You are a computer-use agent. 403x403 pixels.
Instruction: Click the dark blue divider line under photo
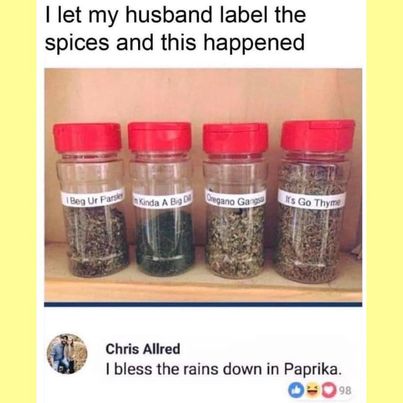(x=203, y=304)
